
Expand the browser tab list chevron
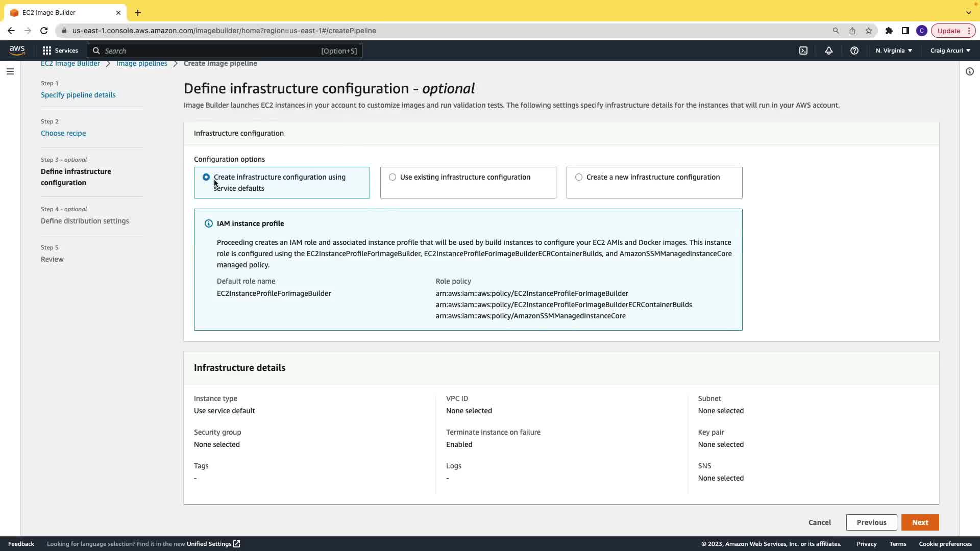point(969,12)
